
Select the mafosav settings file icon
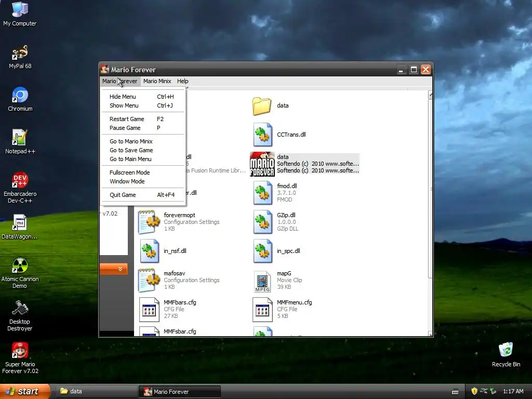click(149, 280)
